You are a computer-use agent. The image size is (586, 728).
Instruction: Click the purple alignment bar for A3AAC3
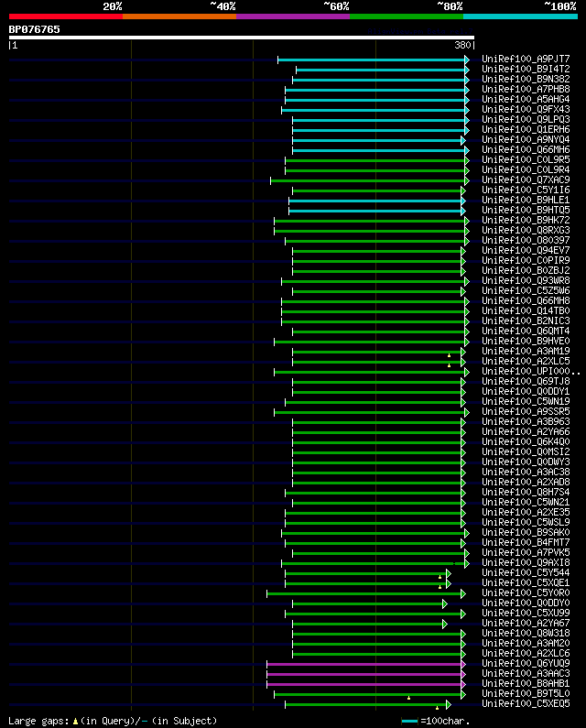tap(364, 674)
